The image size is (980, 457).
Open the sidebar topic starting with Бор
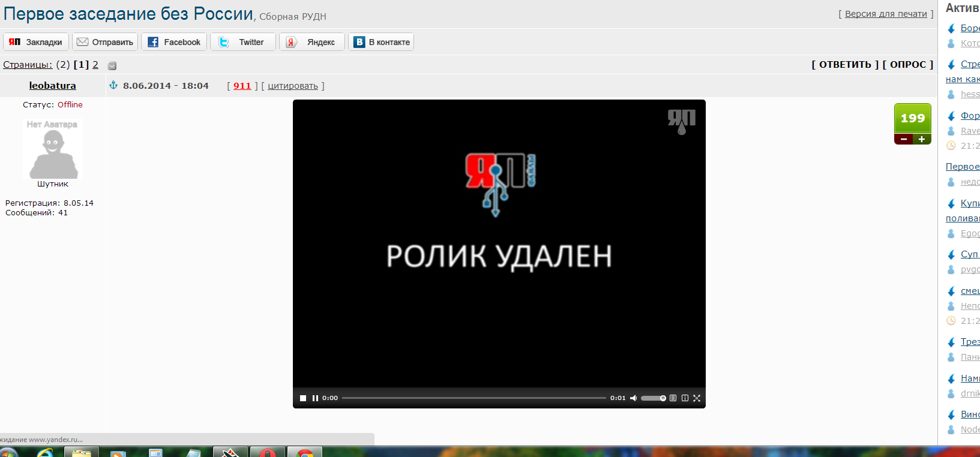coord(970,28)
